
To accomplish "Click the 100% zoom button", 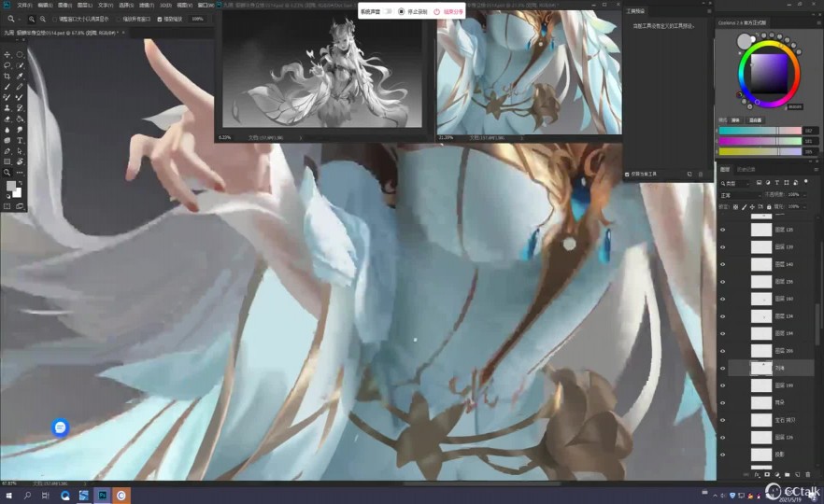I will [x=198, y=19].
